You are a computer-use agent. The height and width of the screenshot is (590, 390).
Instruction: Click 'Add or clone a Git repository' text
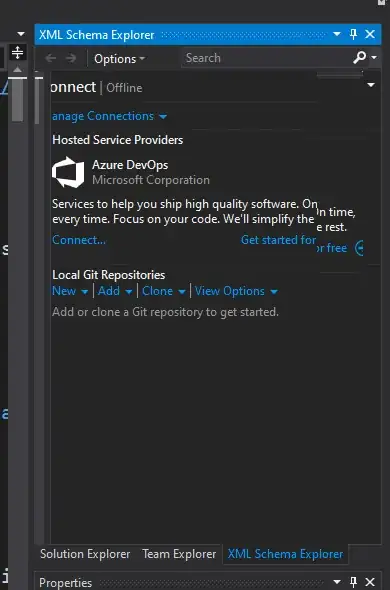point(165,312)
